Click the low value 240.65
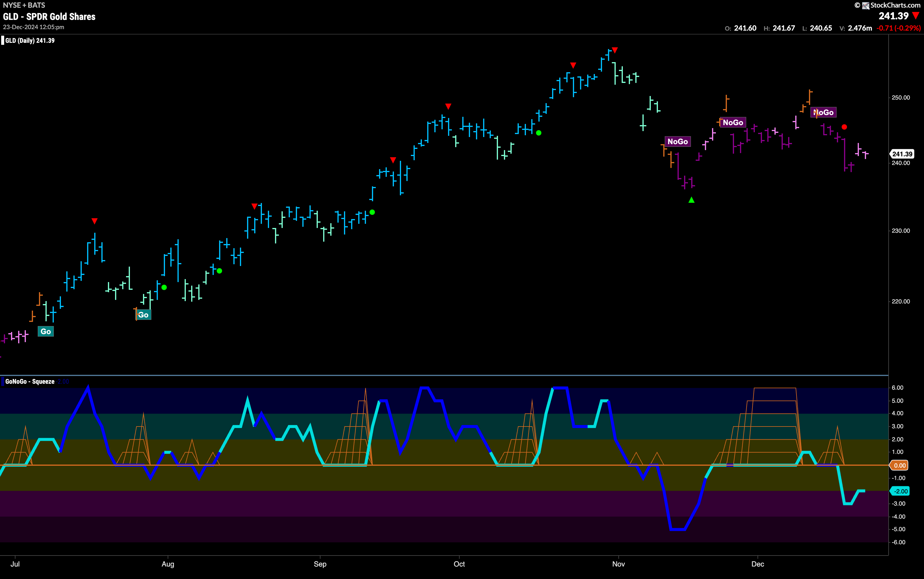924x579 pixels. [821, 28]
